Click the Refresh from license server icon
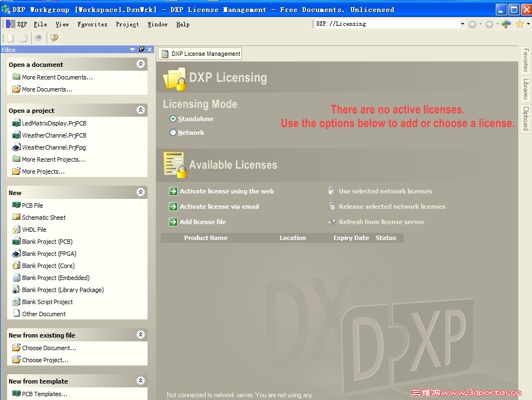 pyautogui.click(x=331, y=222)
